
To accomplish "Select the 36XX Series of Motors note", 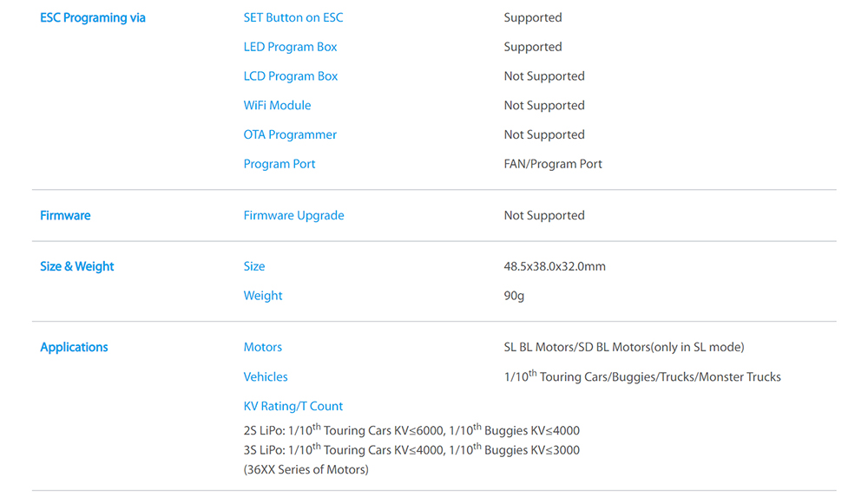I will [306, 470].
